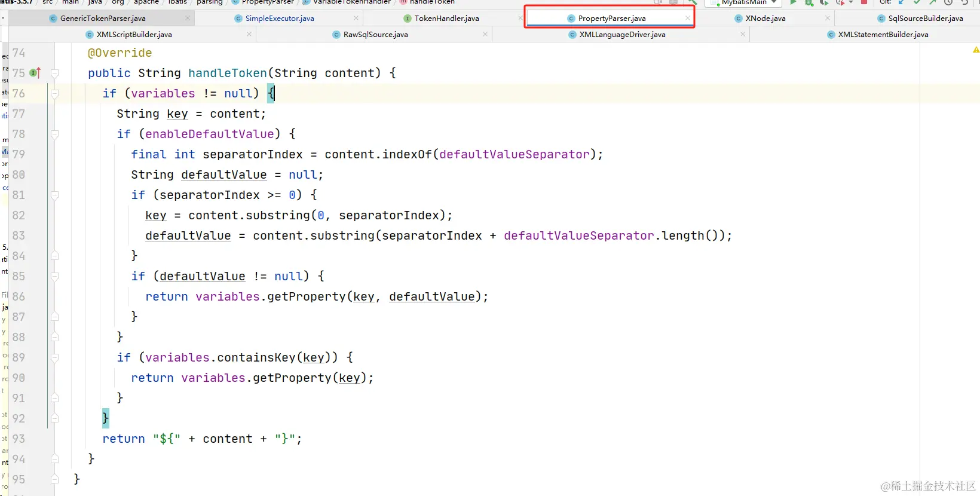
Task: Close the RawSqlSource.java tab
Action: (485, 35)
